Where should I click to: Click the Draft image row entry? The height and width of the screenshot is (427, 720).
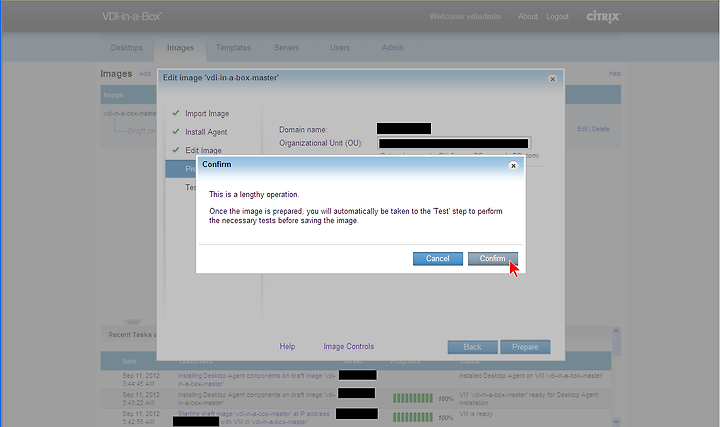[141, 131]
